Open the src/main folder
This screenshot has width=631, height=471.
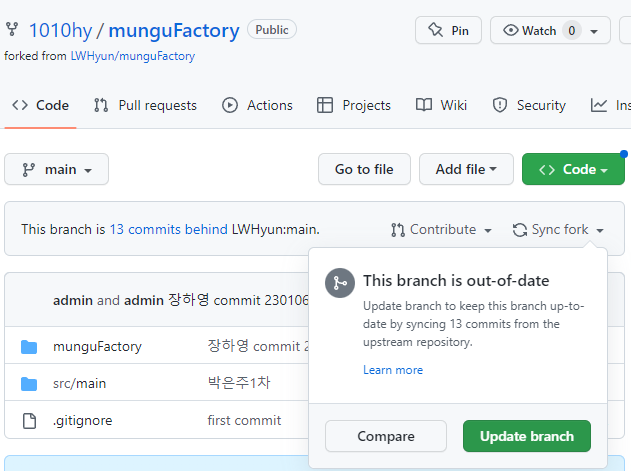80,383
